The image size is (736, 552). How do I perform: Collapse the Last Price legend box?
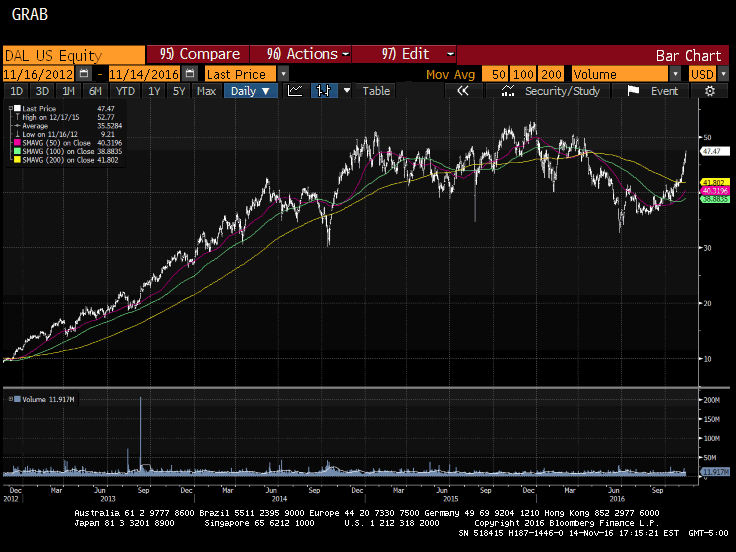tap(10, 108)
